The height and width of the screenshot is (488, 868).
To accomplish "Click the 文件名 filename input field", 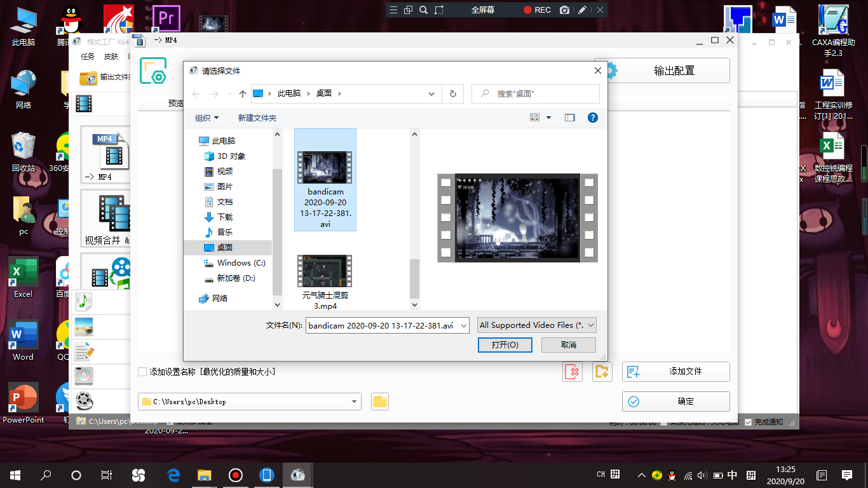I will (388, 325).
